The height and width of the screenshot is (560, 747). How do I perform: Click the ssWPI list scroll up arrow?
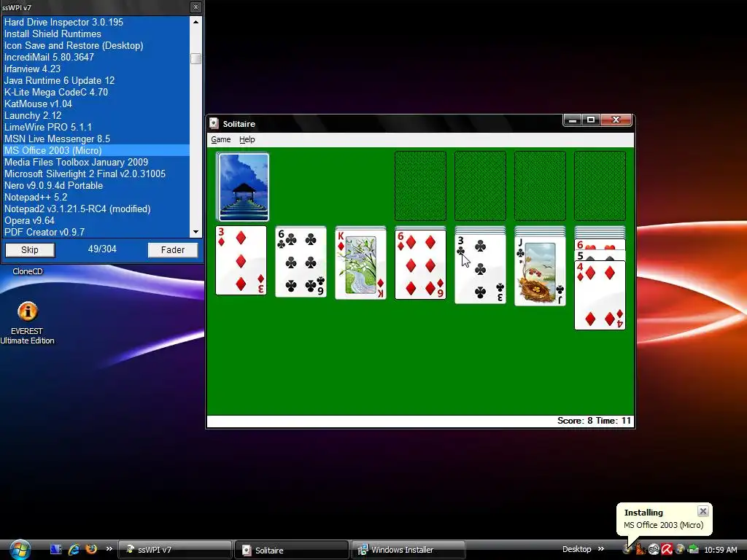point(196,21)
